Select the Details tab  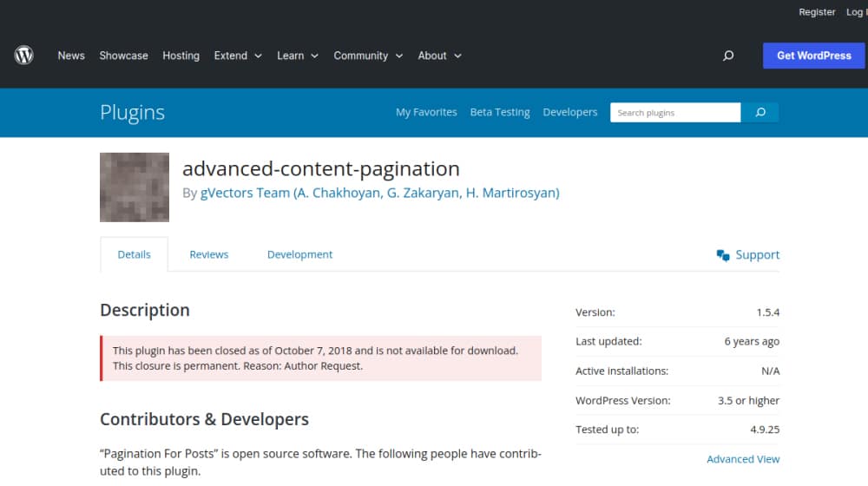[x=134, y=254]
